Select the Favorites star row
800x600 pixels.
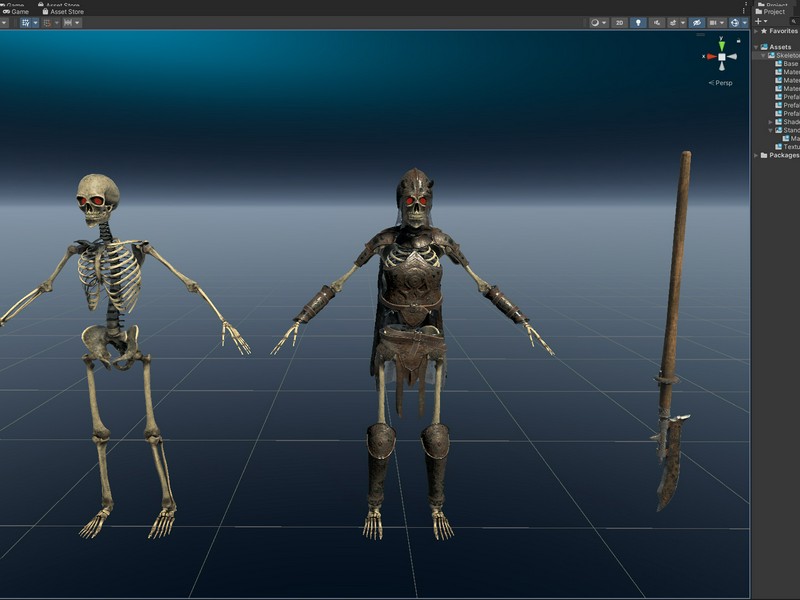pyautogui.click(x=779, y=31)
